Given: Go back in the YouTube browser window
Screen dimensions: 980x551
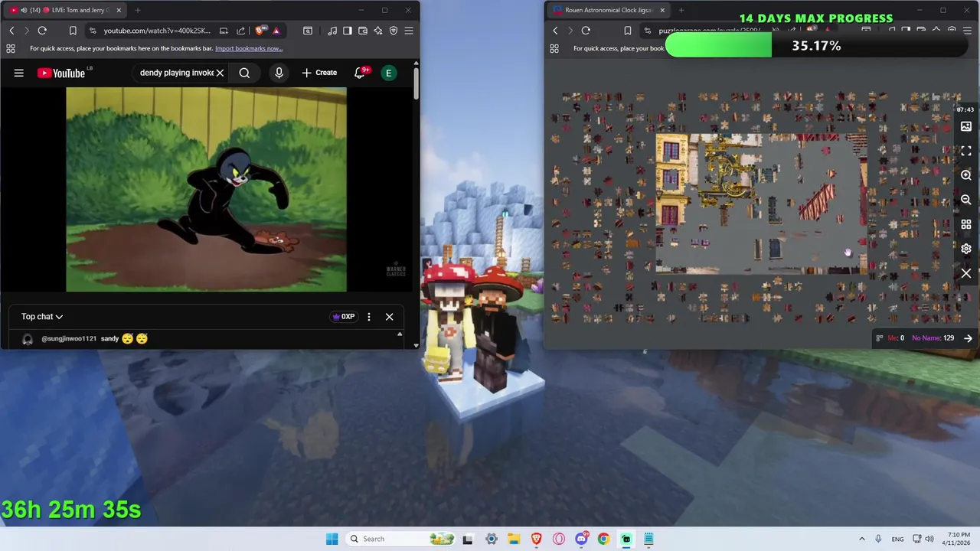Looking at the screenshot, I should pos(11,31).
